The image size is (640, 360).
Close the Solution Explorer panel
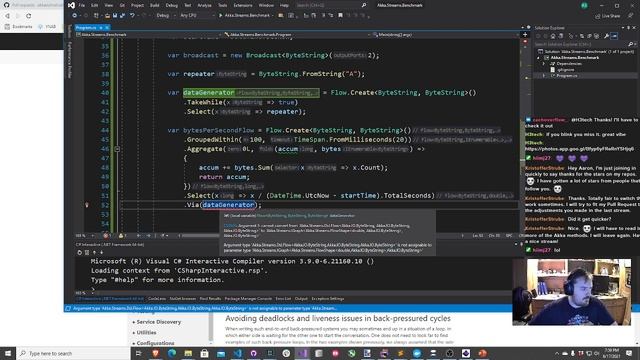[x=634, y=28]
